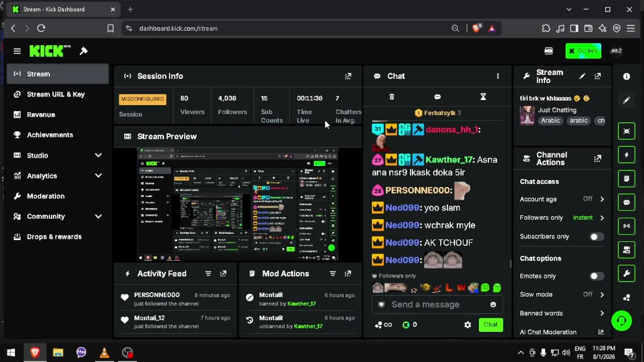Click the speech bubble icon in Chat toolbar
The width and height of the screenshot is (644, 362).
tap(437, 97)
